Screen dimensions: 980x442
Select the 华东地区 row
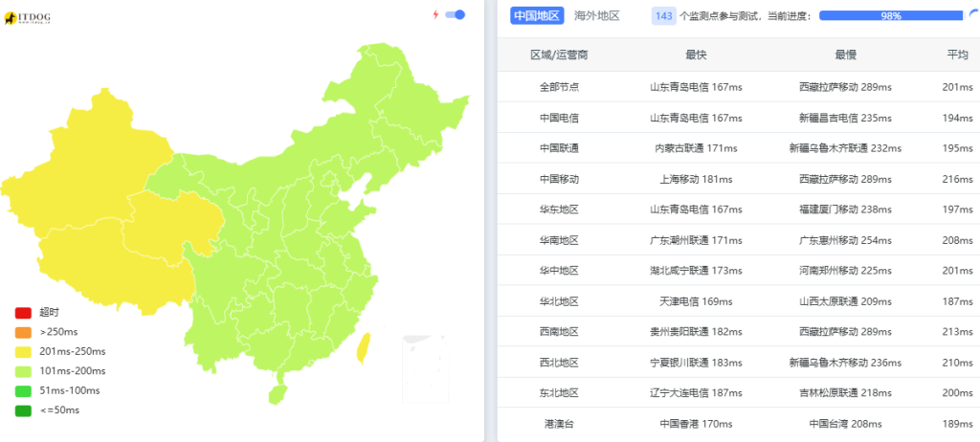(739, 210)
